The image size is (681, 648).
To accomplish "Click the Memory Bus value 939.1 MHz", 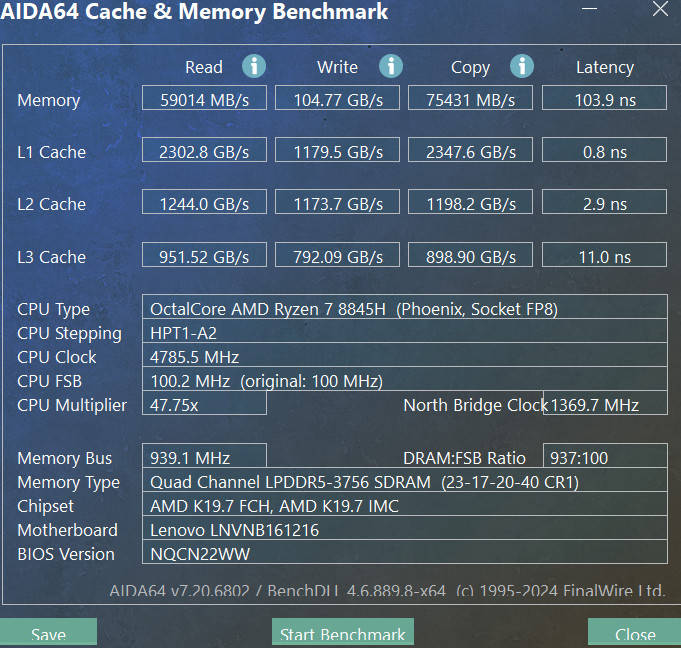I will (204, 456).
